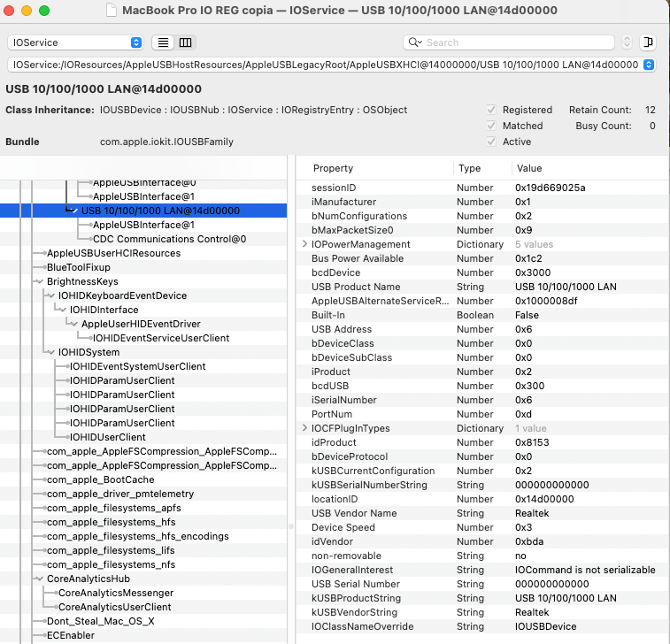Select the USB Product Name property
The width and height of the screenshot is (670, 644).
click(x=482, y=287)
